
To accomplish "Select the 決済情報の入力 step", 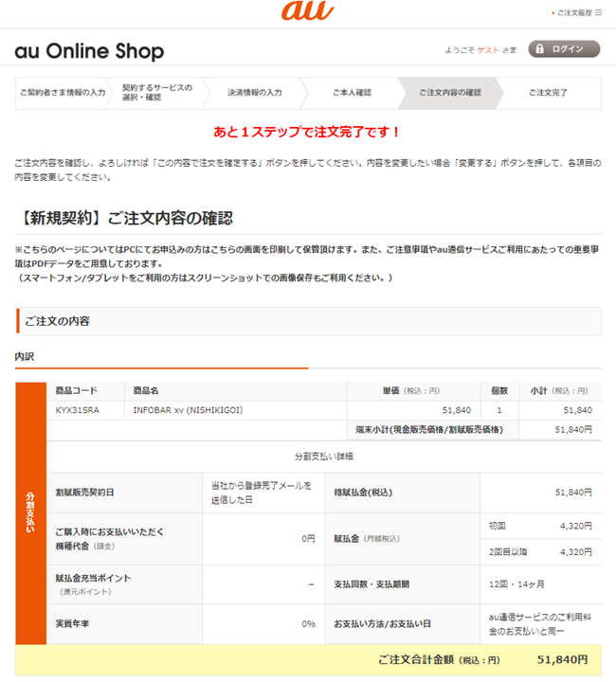I will (255, 93).
